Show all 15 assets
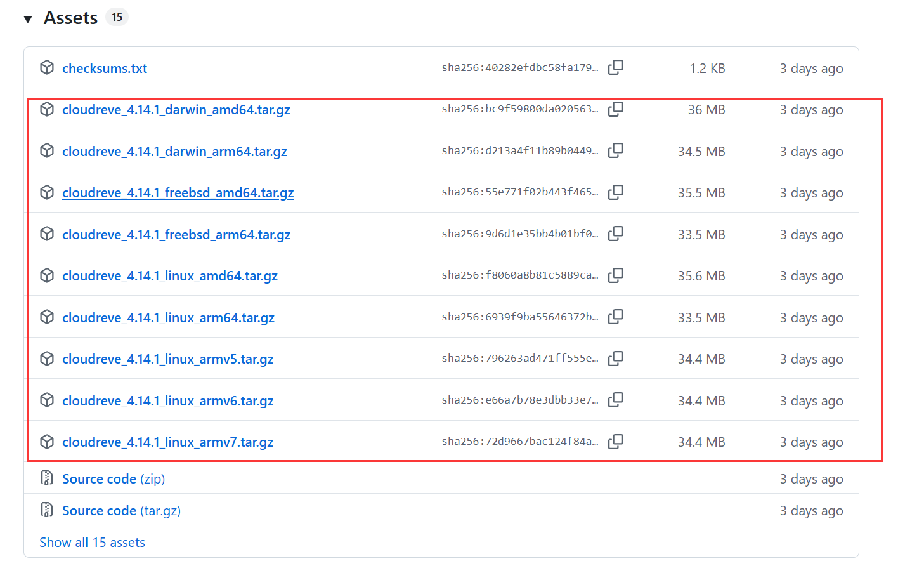924x573 pixels. pyautogui.click(x=92, y=543)
